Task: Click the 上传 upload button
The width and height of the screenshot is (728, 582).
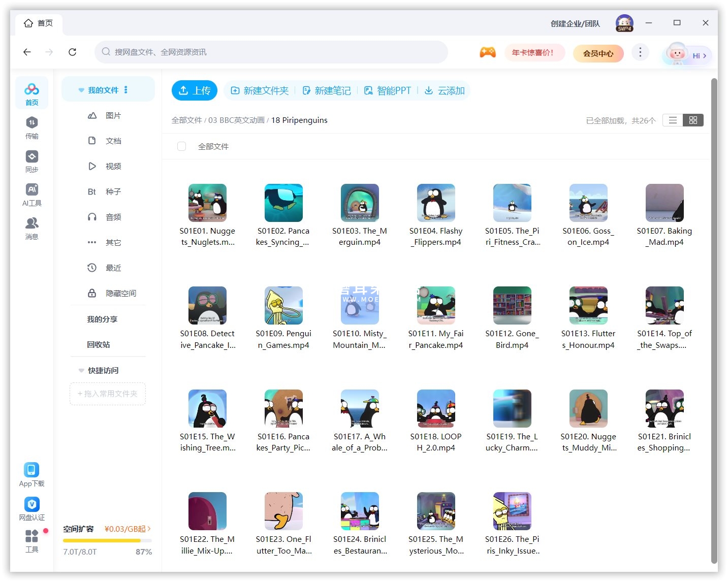Action: point(194,90)
